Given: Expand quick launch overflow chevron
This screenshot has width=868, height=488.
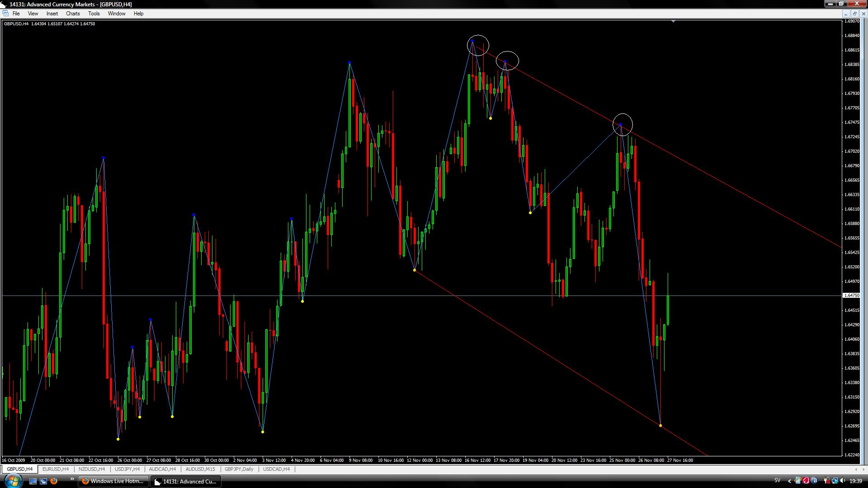Looking at the screenshot, I should [71, 479].
